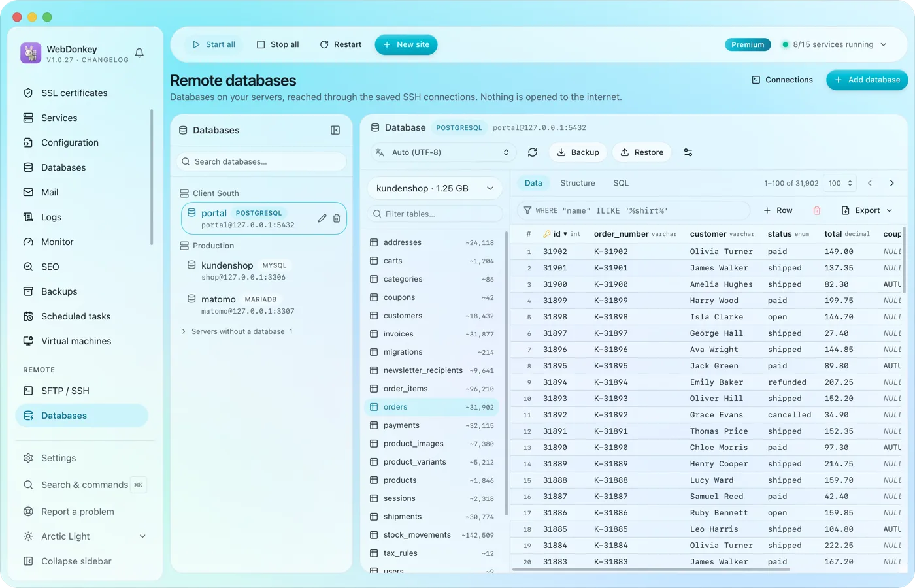Select the kundenshop MySQL database
This screenshot has width=915, height=588.
point(263,270)
